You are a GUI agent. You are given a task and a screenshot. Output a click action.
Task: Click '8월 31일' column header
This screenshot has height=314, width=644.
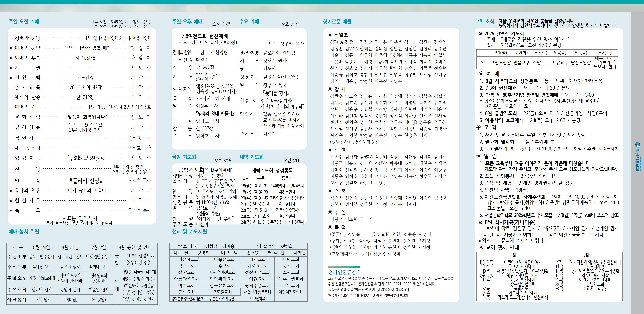(x=70, y=247)
